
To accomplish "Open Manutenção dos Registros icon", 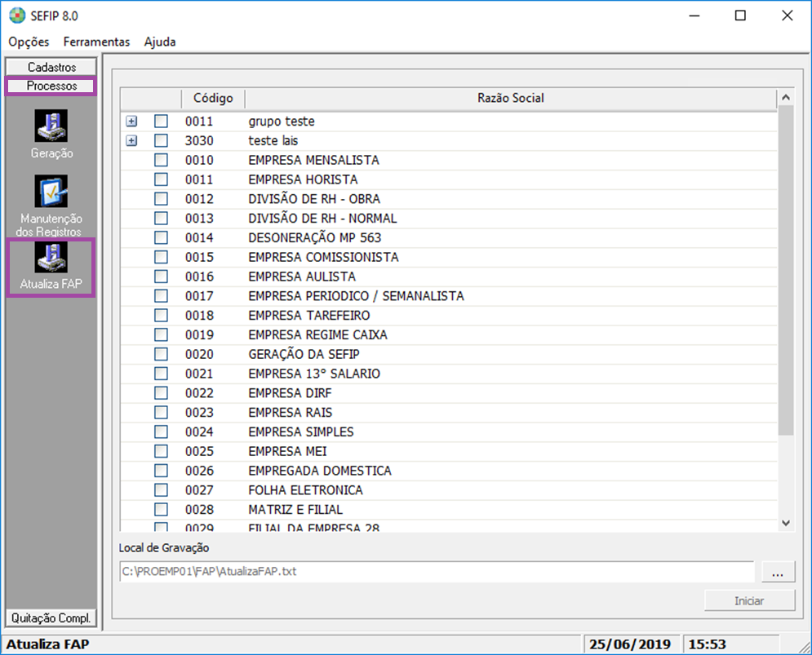I will pos(51,191).
